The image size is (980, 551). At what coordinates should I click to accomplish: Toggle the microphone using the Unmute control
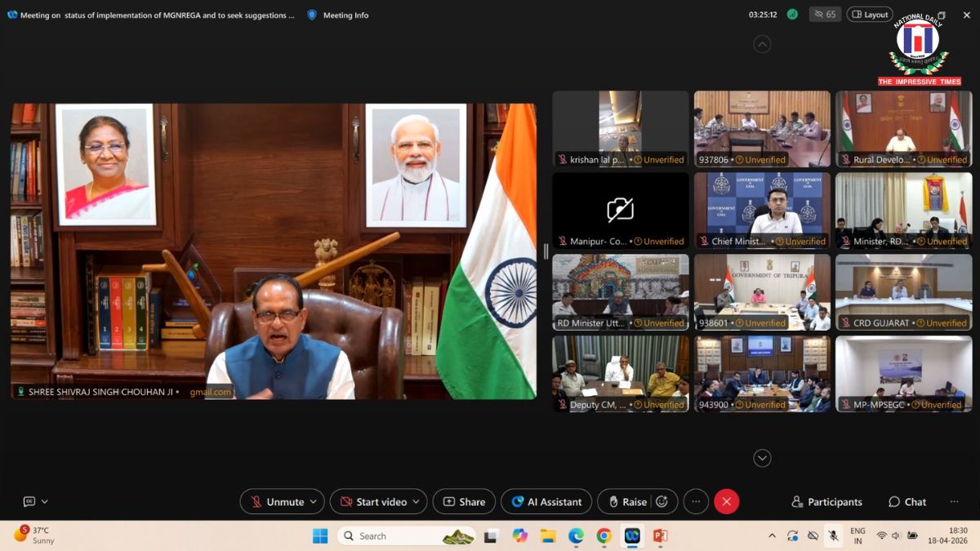(278, 501)
